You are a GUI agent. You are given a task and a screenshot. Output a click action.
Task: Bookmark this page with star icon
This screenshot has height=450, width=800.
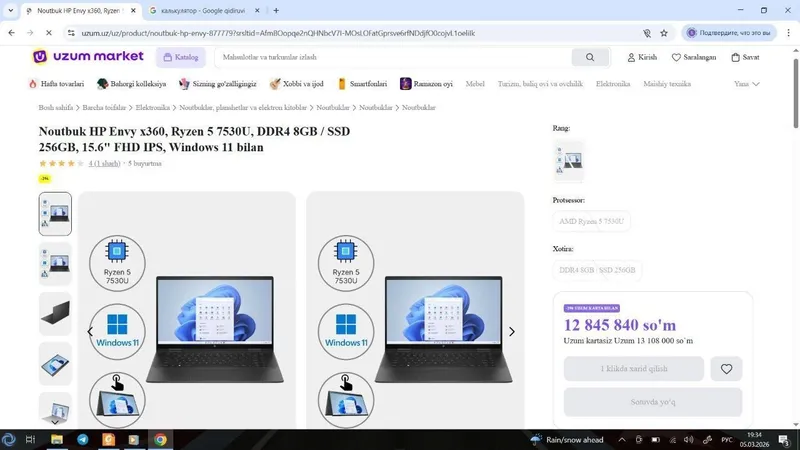pyautogui.click(x=664, y=33)
